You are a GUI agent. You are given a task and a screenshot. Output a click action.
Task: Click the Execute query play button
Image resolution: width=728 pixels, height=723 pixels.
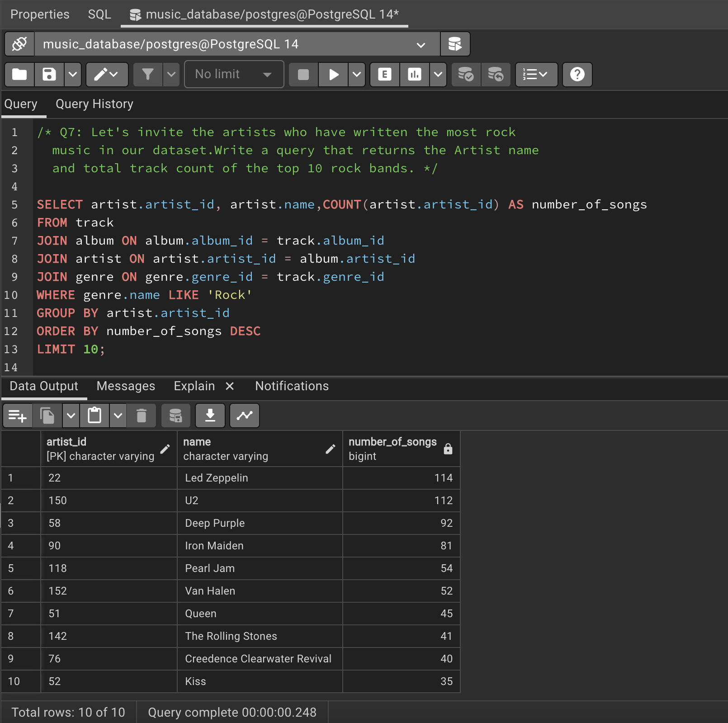334,75
